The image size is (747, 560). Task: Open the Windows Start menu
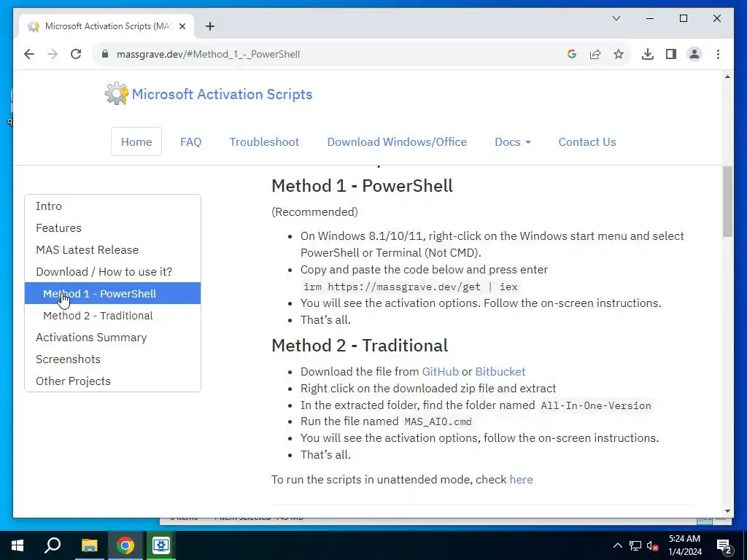18,545
